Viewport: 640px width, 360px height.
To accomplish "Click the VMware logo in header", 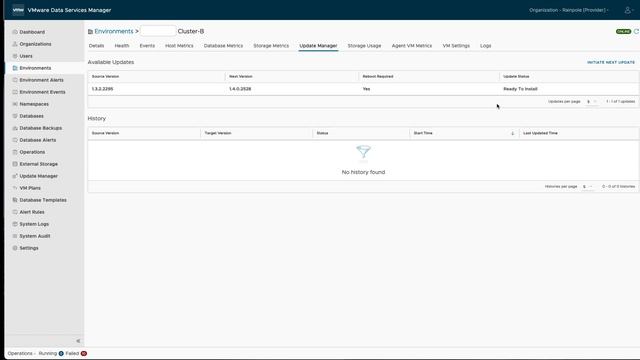I will [18, 10].
